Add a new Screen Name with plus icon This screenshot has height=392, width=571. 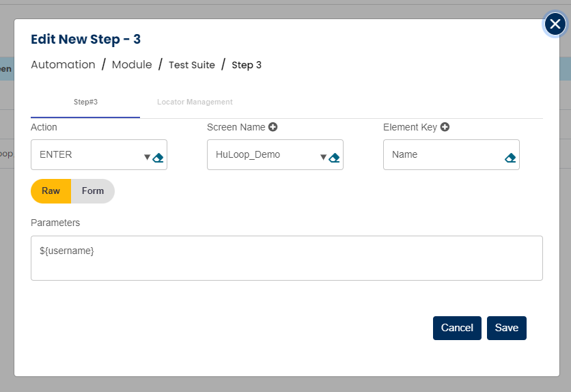tap(273, 127)
